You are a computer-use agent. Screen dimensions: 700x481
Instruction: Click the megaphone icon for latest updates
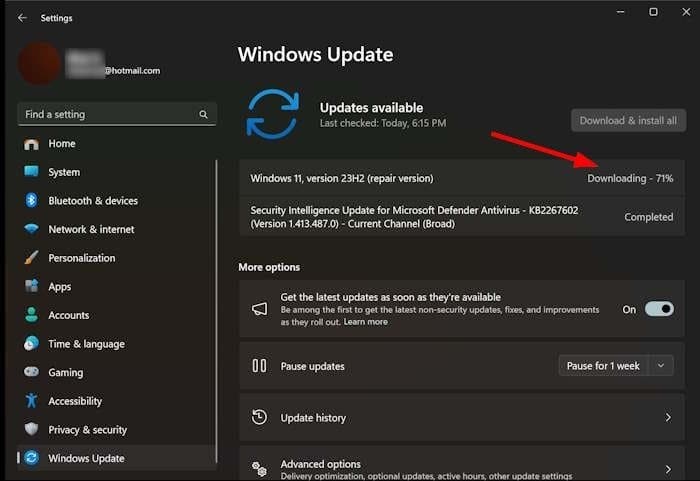click(259, 309)
